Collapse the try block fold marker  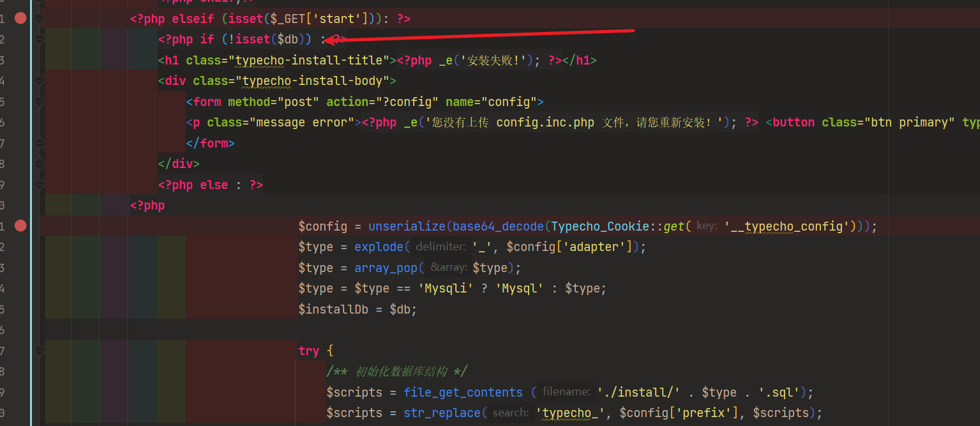coord(40,351)
